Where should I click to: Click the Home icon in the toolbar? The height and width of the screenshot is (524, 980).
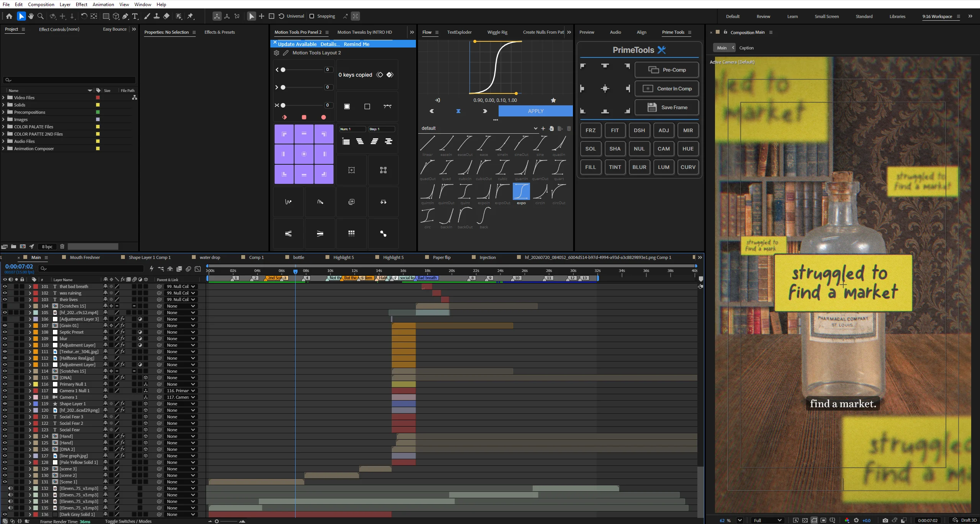9,16
